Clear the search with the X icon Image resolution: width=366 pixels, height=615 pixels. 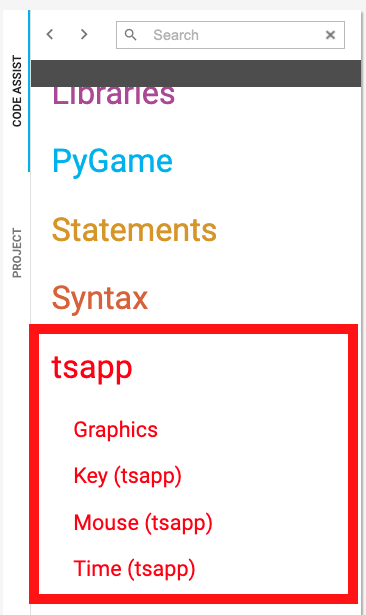330,35
